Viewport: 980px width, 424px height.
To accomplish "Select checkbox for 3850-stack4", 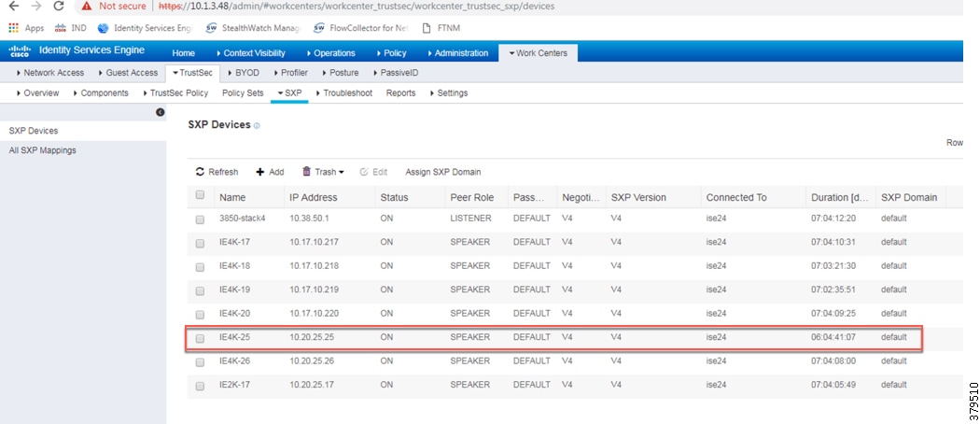I will (200, 220).
